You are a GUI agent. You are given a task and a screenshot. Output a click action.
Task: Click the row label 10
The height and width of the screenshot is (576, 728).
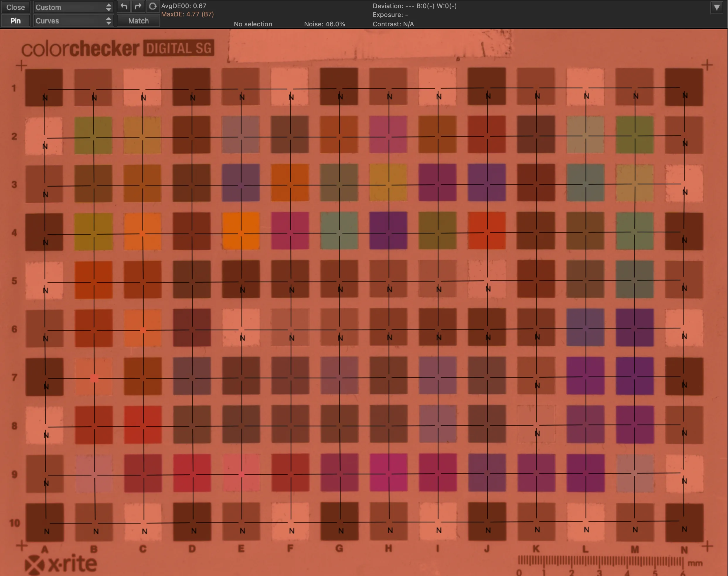tap(14, 523)
